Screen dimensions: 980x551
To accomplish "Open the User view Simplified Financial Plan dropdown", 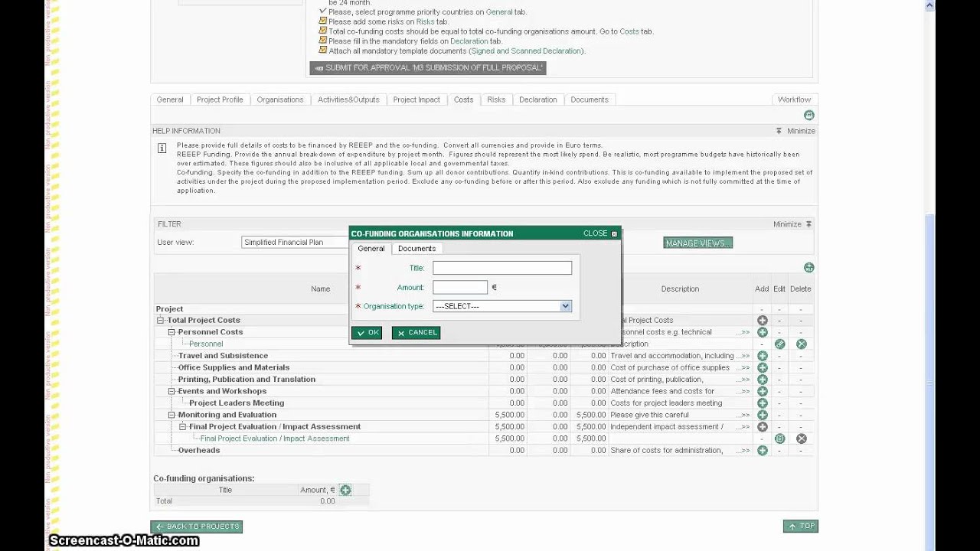I will (295, 243).
